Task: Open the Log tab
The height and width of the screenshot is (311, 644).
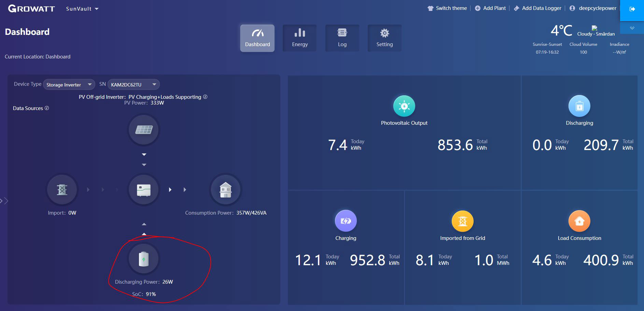Action: tap(342, 38)
